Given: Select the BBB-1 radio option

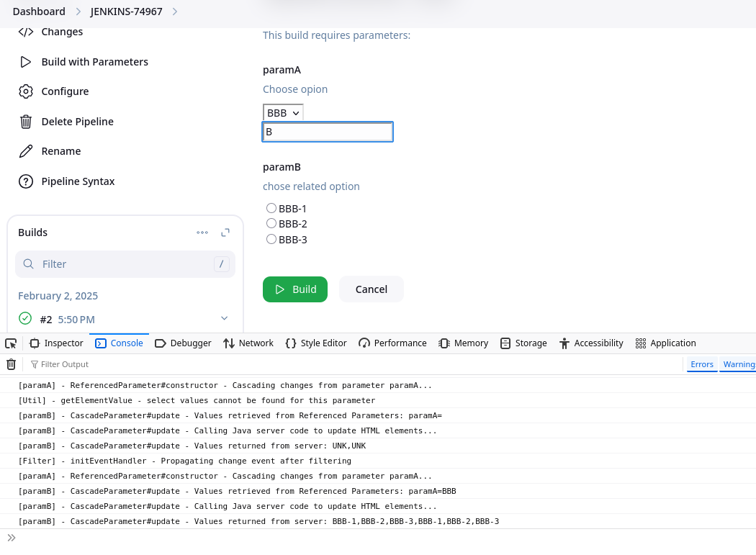Looking at the screenshot, I should point(271,208).
